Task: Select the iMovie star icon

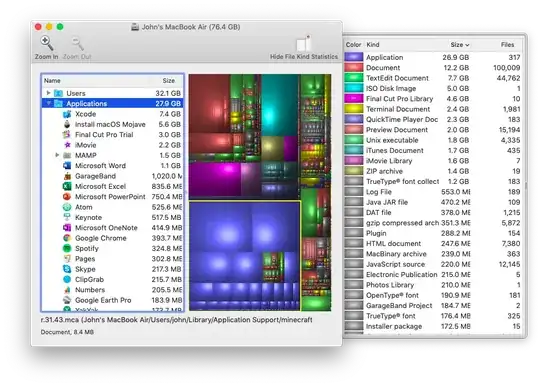Action: click(67, 145)
